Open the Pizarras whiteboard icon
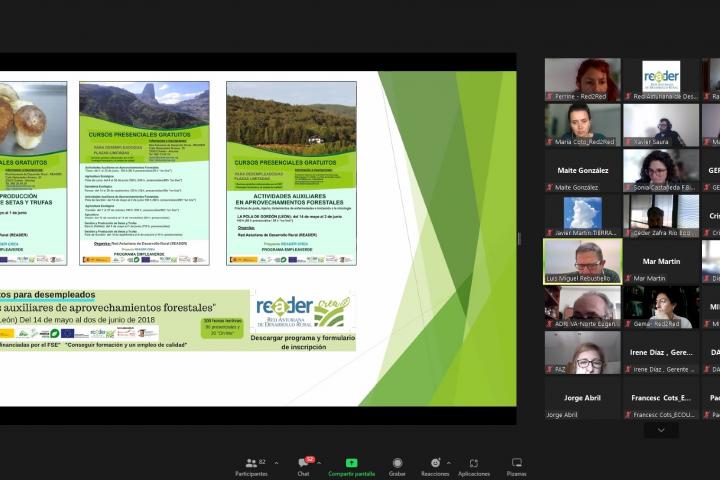The image size is (720, 480). click(516, 464)
